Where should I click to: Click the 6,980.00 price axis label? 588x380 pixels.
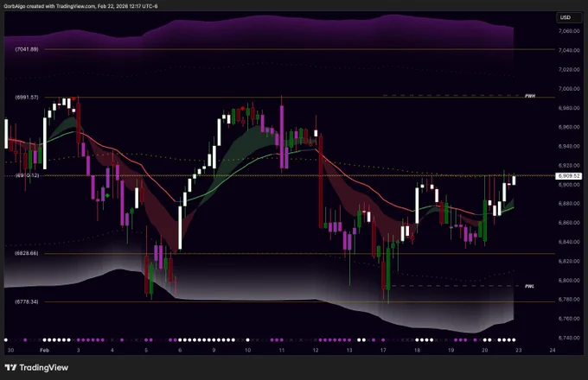coord(569,108)
